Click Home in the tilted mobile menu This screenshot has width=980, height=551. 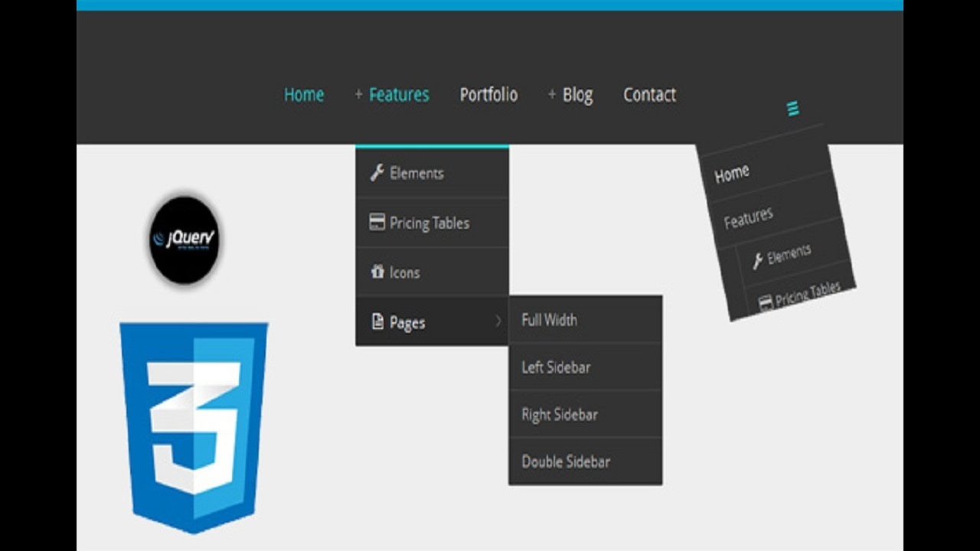(x=732, y=174)
